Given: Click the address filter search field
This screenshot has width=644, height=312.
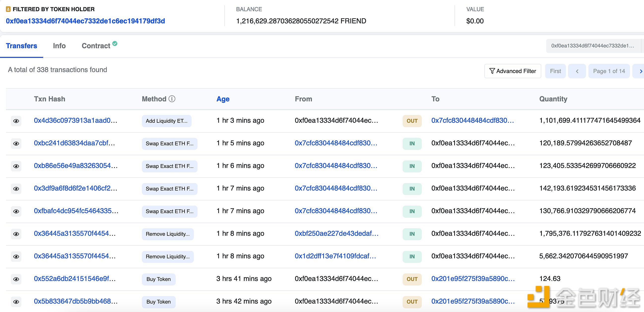Looking at the screenshot, I should [x=592, y=46].
